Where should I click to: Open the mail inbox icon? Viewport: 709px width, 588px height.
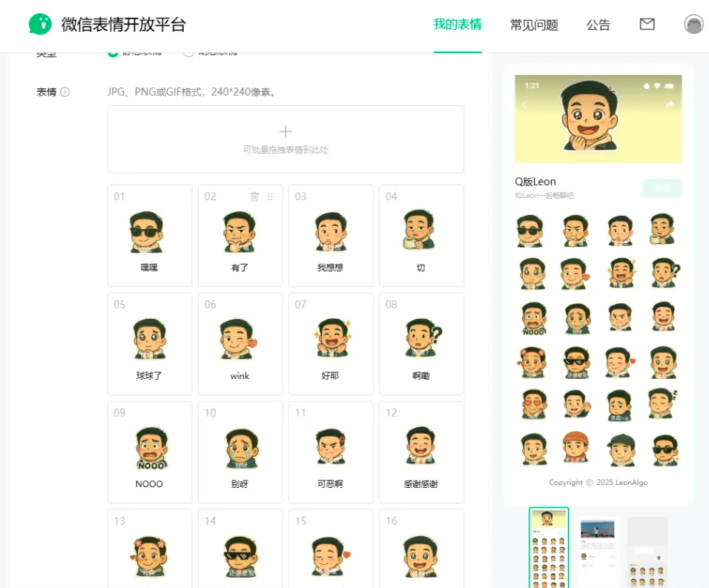tap(647, 24)
